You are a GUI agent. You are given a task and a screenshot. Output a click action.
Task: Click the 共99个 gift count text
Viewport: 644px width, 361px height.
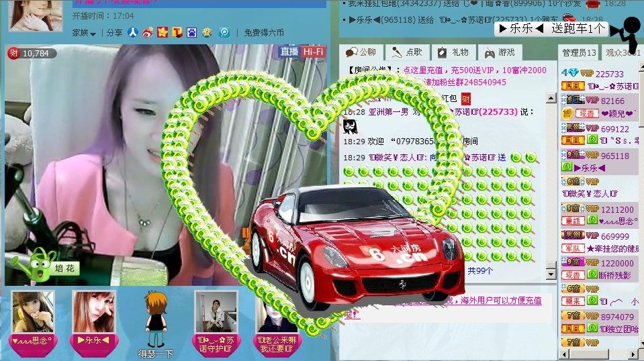[x=480, y=271]
